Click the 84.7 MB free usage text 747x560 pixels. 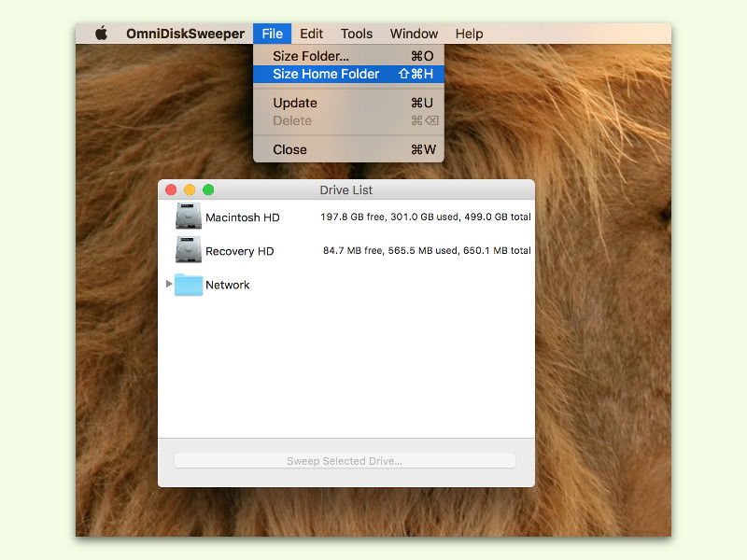(427, 250)
